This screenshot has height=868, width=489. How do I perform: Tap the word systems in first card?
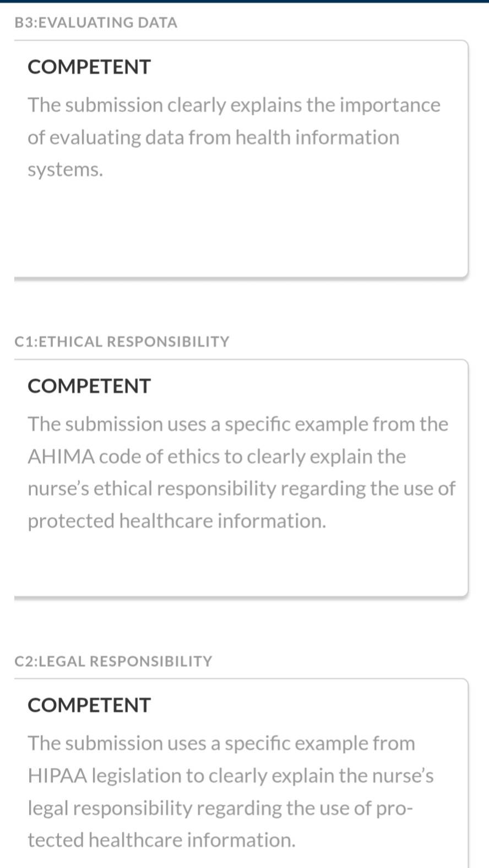tap(66, 170)
